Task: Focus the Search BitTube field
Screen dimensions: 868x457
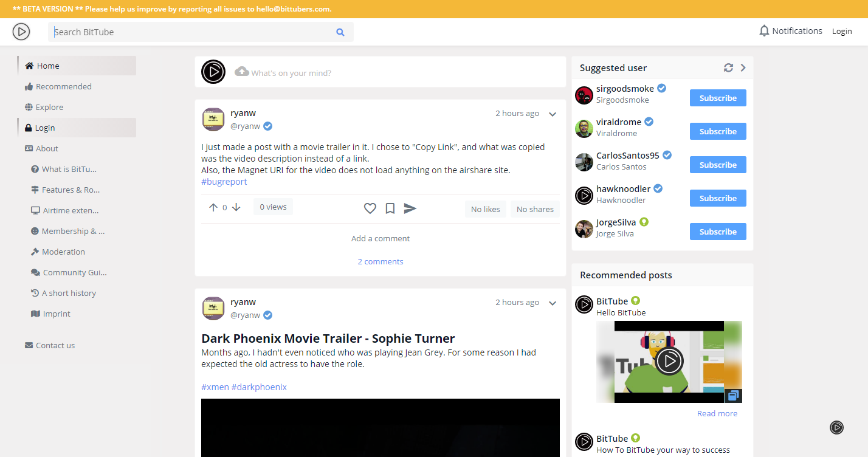Action: [191, 32]
